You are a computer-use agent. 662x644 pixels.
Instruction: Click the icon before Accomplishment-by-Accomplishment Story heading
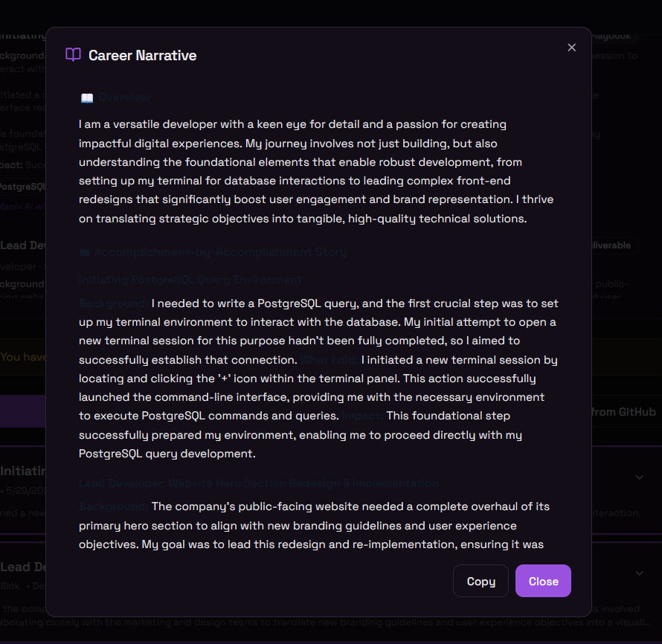pyautogui.click(x=85, y=252)
